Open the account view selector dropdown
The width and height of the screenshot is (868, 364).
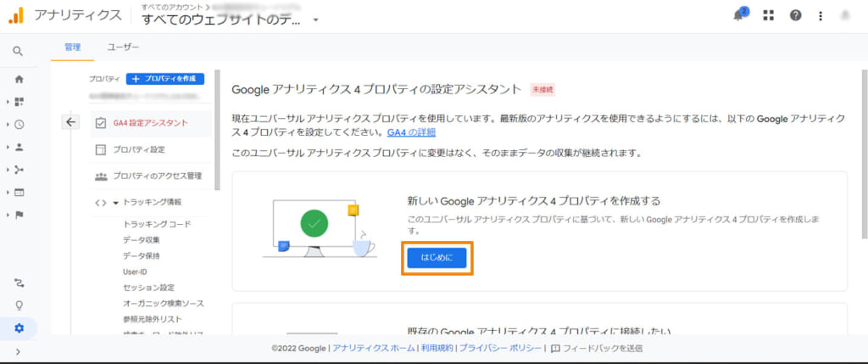[x=315, y=20]
